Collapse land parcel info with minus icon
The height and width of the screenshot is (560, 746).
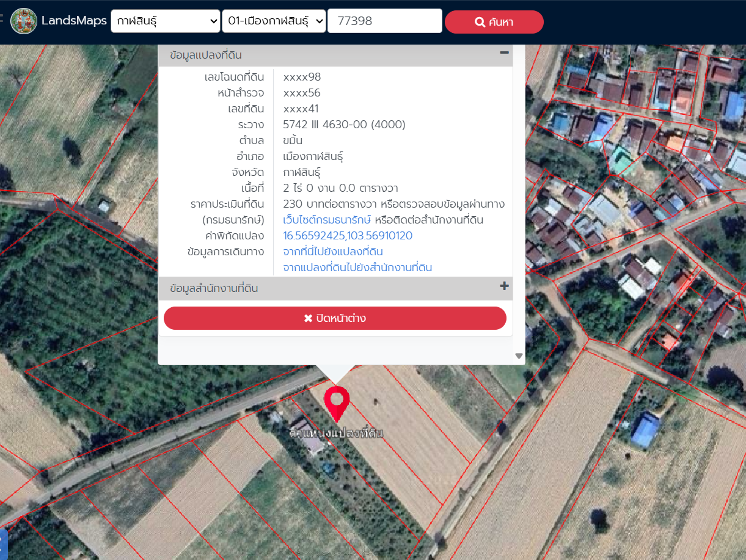point(504,53)
